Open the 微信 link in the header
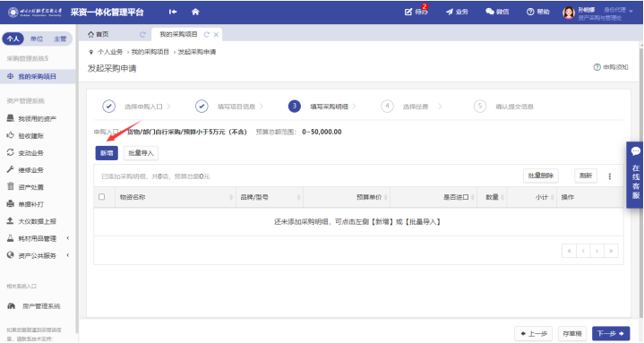 497,12
